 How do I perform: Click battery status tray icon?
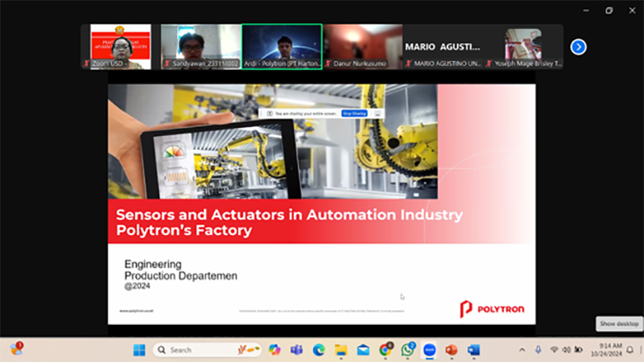tap(579, 350)
